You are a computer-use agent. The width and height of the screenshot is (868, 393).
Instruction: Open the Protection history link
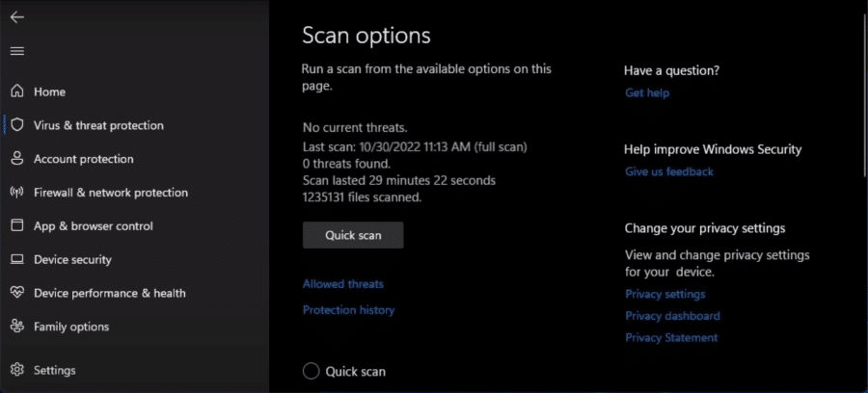click(348, 310)
